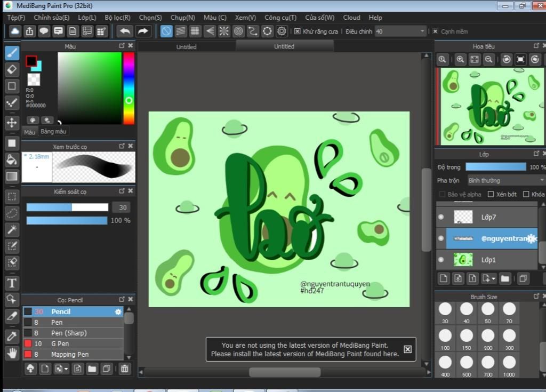The width and height of the screenshot is (546, 392).
Task: Open the Pha trộn blend mode dropdown
Action: click(505, 180)
